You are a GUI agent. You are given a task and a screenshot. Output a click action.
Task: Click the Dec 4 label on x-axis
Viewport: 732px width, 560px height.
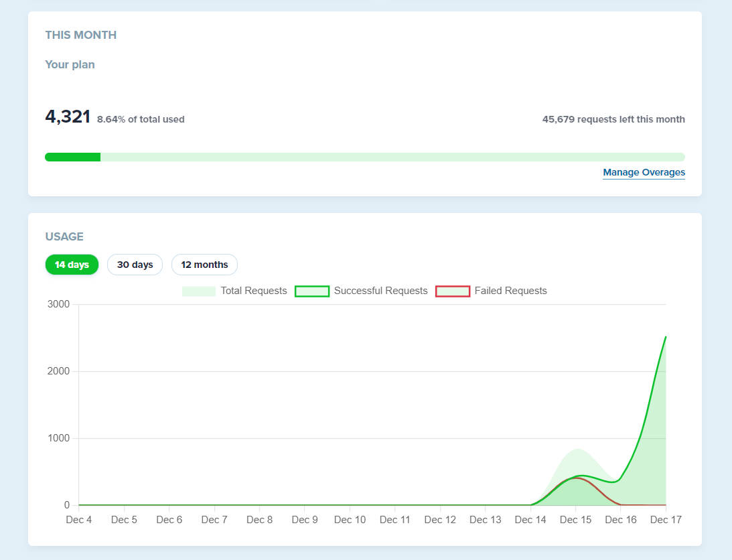pyautogui.click(x=79, y=519)
